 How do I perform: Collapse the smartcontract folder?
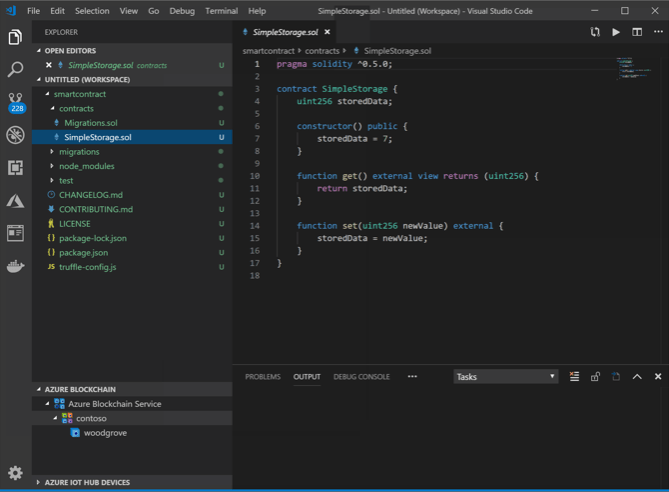[x=47, y=94]
